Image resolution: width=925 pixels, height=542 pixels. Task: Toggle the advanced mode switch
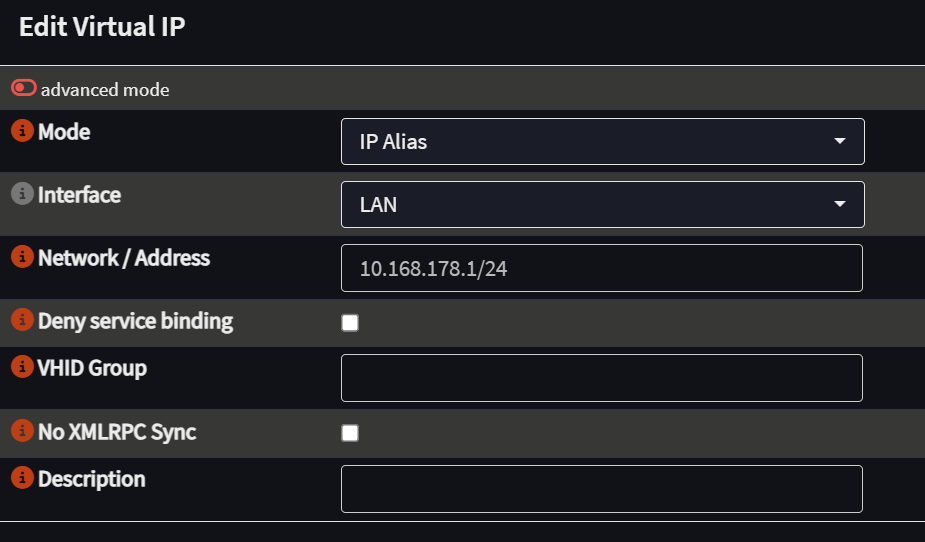24,88
